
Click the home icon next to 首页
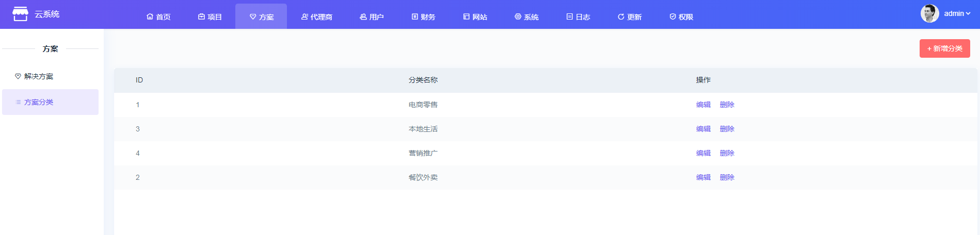click(x=150, y=16)
